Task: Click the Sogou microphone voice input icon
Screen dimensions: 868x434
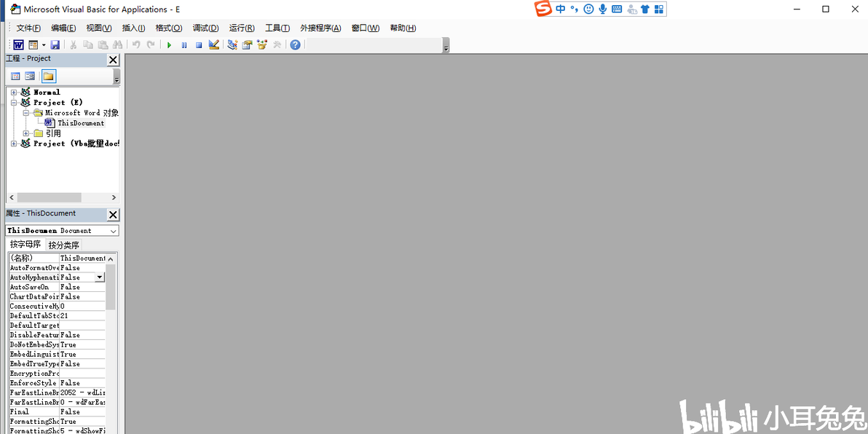Action: coord(602,9)
